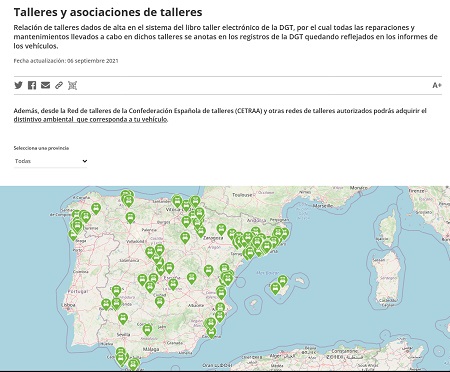Copy page link with chain icon
450x372 pixels.
[59, 85]
